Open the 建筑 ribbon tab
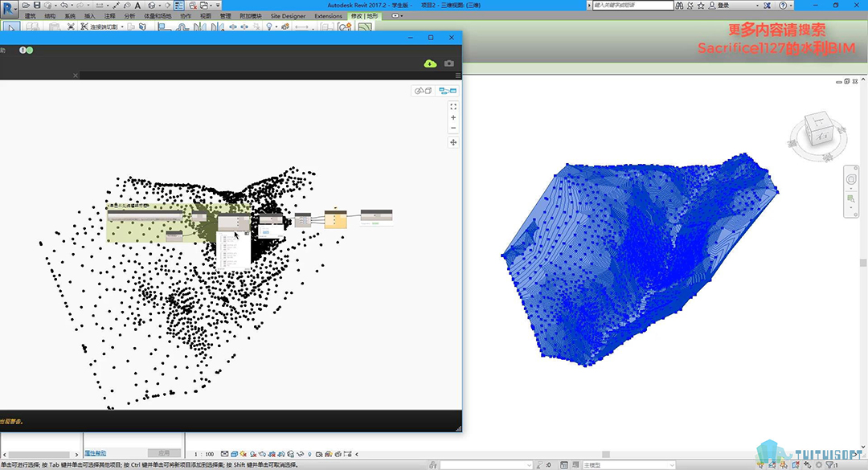Image resolution: width=868 pixels, height=470 pixels. pyautogui.click(x=31, y=16)
